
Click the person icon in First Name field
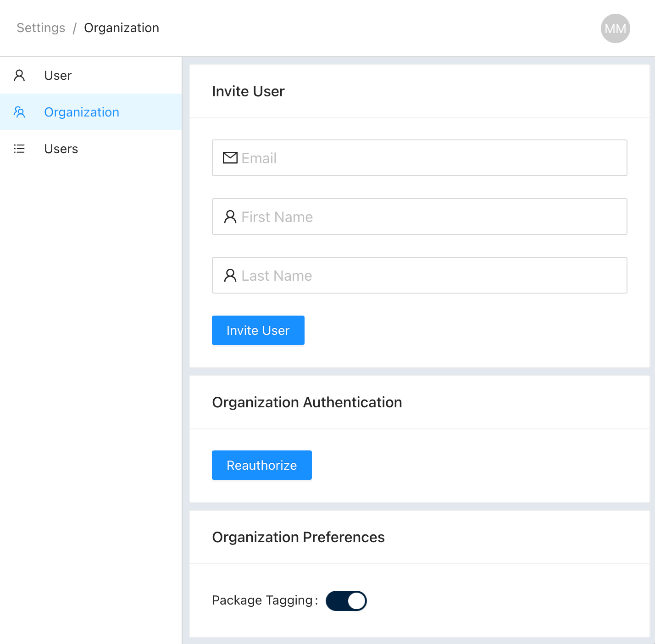[x=230, y=217]
